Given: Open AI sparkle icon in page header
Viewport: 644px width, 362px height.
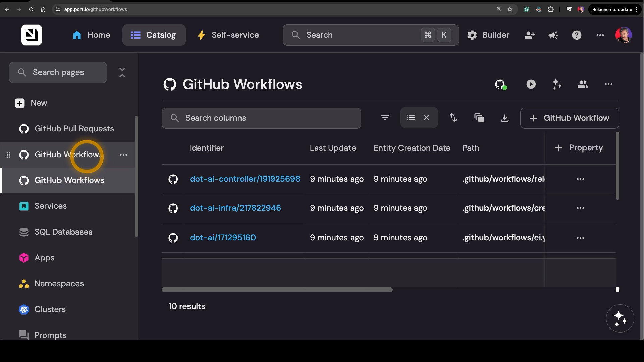Looking at the screenshot, I should point(557,84).
